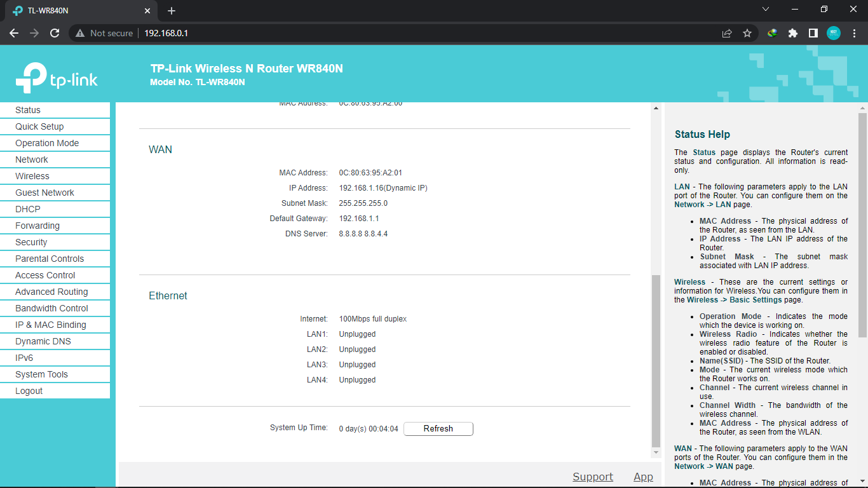The image size is (868, 488).
Task: Open the Support link
Action: point(593,477)
